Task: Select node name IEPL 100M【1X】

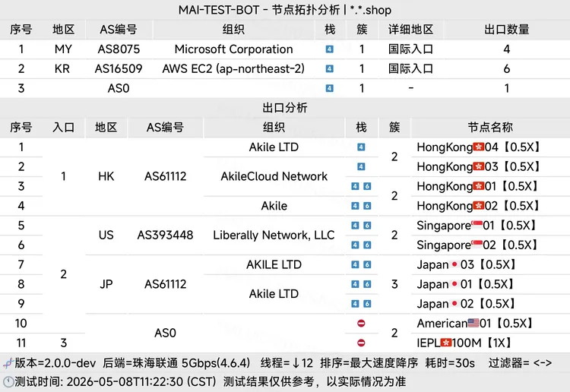Action: (464, 343)
